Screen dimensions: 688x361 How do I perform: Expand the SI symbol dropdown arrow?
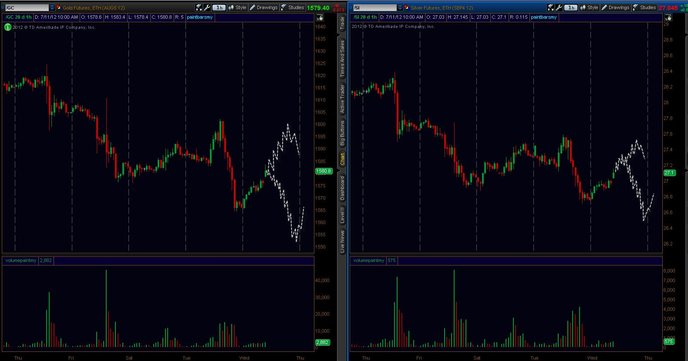pos(400,7)
